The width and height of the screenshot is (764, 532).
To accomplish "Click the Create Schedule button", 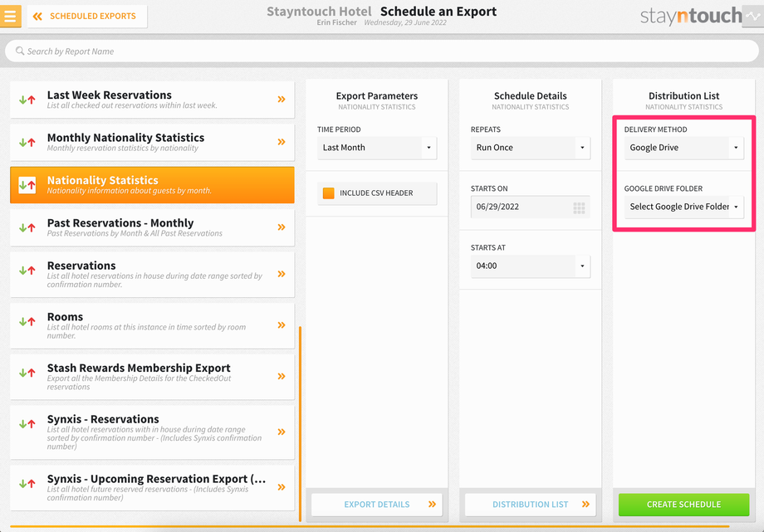I will [683, 505].
